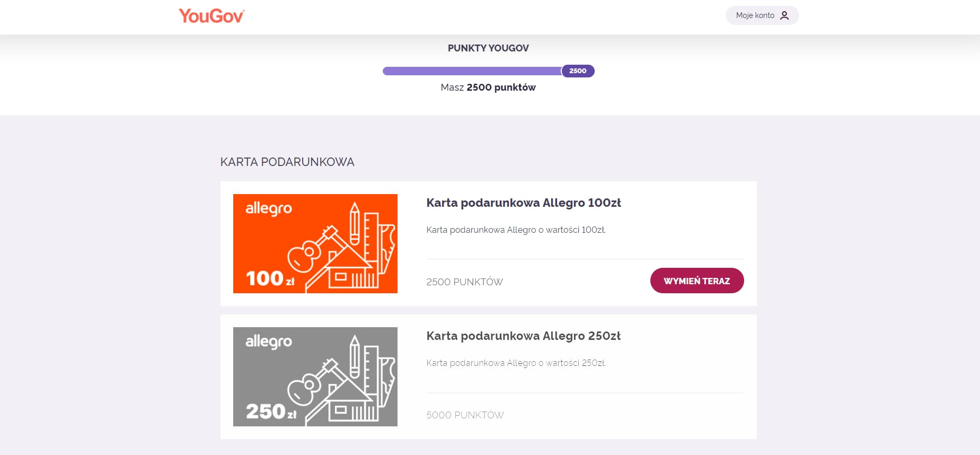The height and width of the screenshot is (455, 980).
Task: Click the YouGov logo
Action: point(211,16)
